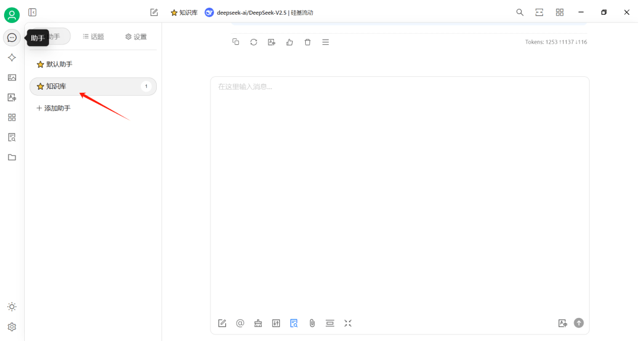Toggle light/dark theme sun icon
Screen dimensions: 644x341
12,307
